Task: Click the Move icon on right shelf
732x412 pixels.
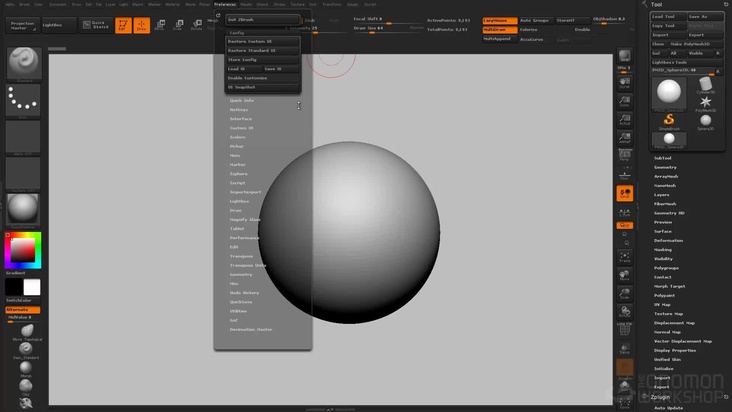Action: (625, 275)
